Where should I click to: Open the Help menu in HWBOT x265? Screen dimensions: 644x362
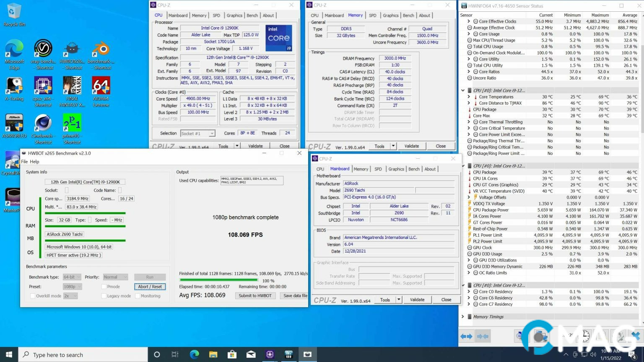pos(34,162)
